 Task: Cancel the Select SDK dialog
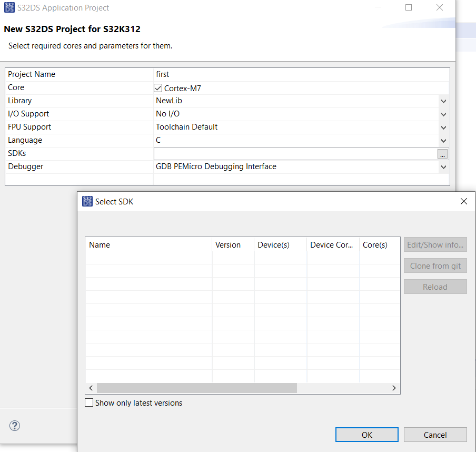pyautogui.click(x=435, y=435)
